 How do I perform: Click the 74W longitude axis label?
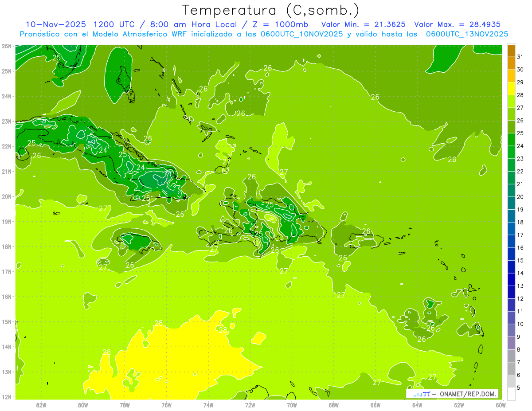coord(208,405)
